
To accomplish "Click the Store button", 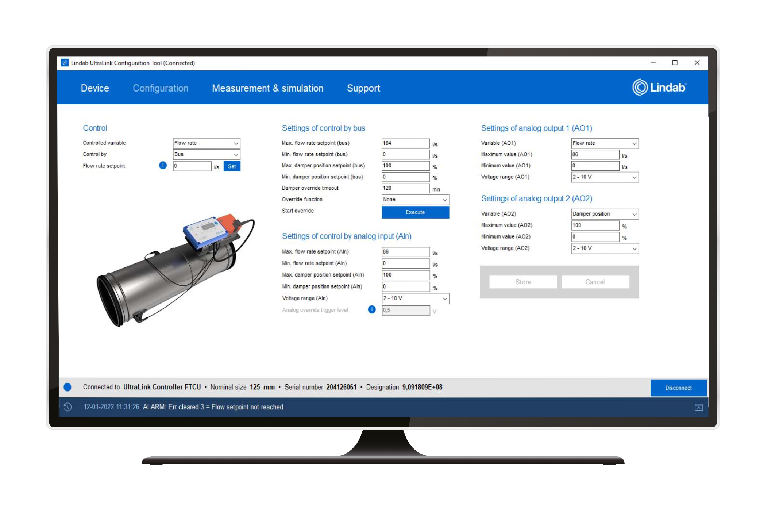I will coord(523,282).
